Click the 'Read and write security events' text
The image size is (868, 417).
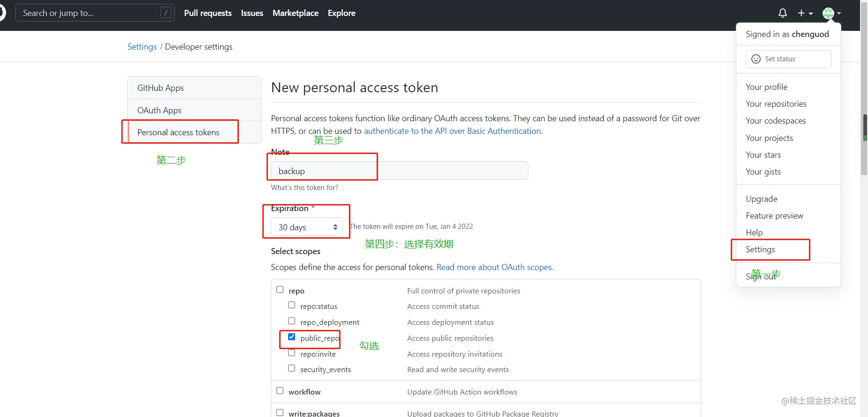[458, 370]
